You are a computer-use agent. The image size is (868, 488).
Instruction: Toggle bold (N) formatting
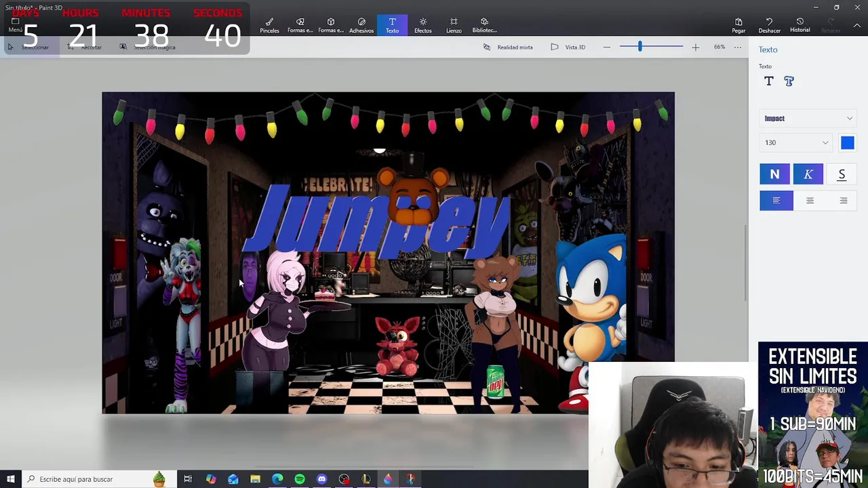[x=774, y=174]
